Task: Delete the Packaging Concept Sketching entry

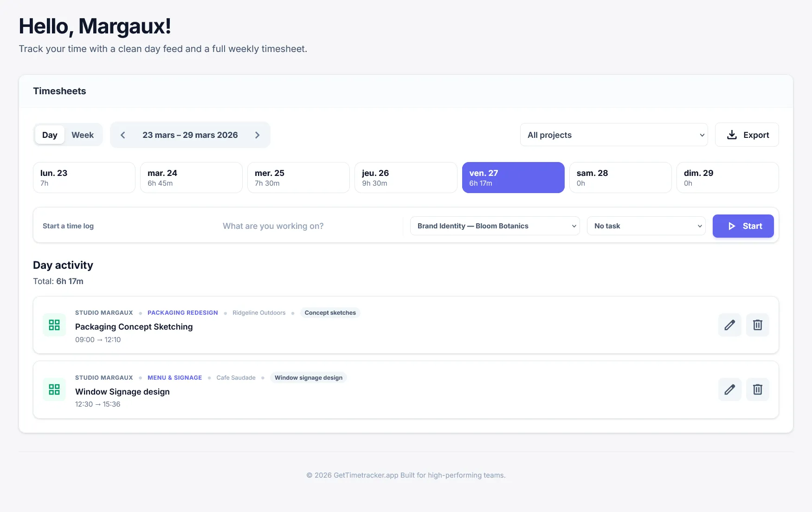Action: [x=757, y=325]
